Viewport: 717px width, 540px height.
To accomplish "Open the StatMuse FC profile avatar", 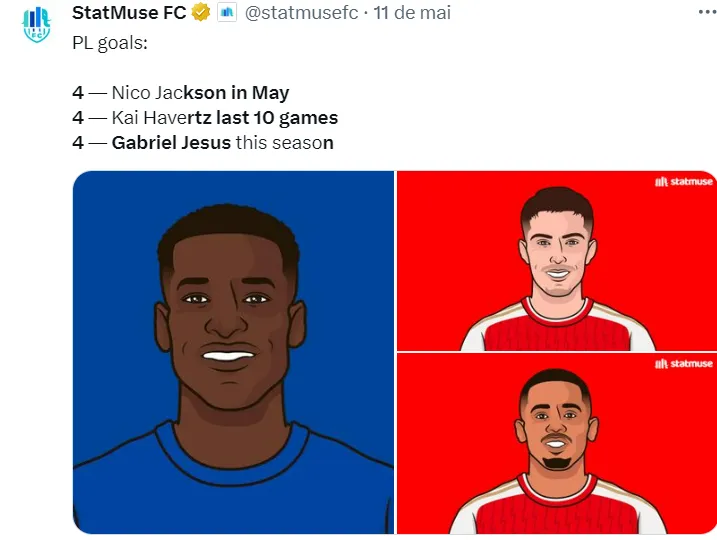I will [x=37, y=25].
